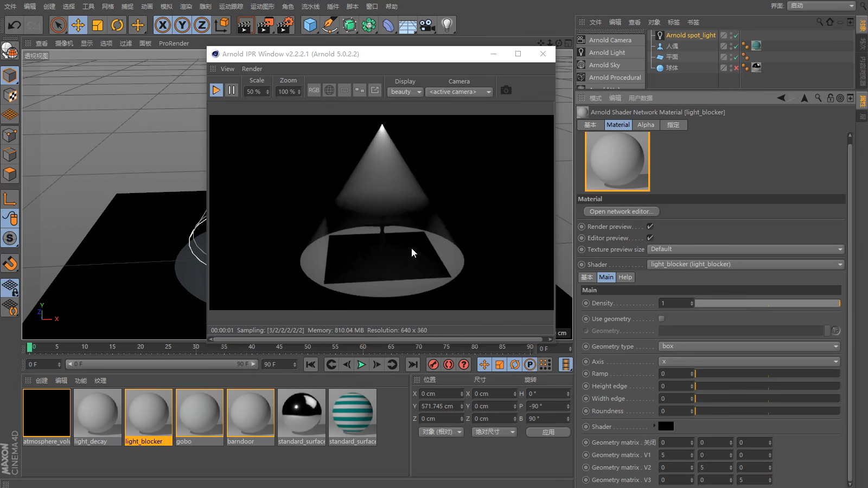This screenshot has height=488, width=868.
Task: Click the Undo arrow in the top toolbar
Action: pyautogui.click(x=15, y=25)
